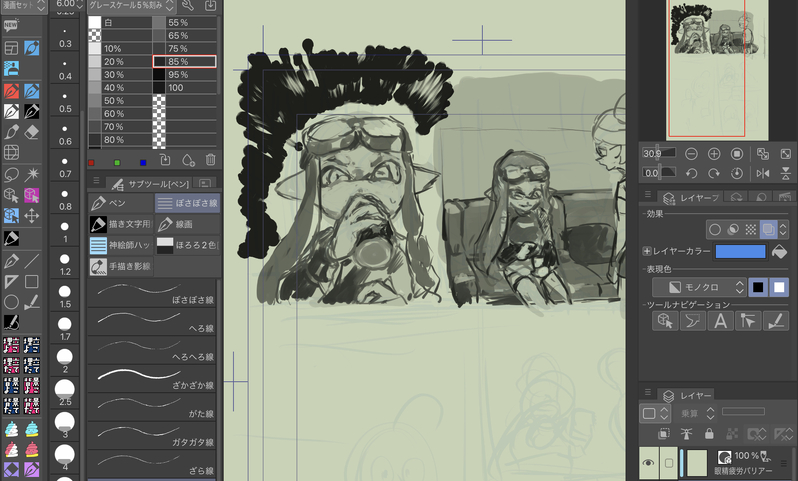
Task: Toggle Clip to layer below icon
Action: [664, 434]
